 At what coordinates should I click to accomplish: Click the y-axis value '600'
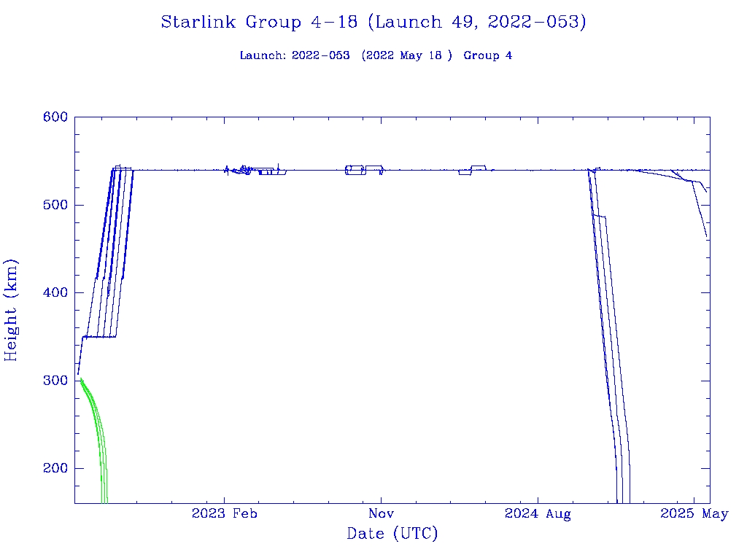coord(55,117)
